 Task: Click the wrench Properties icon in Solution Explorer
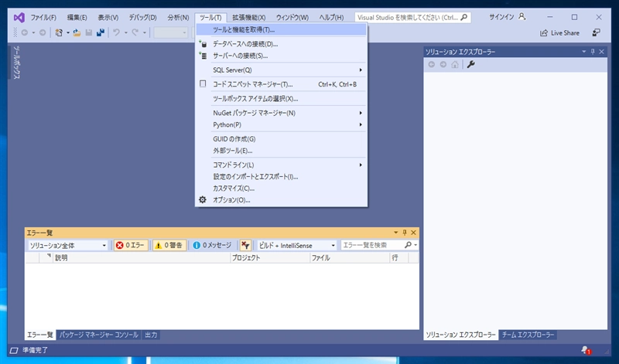point(470,65)
